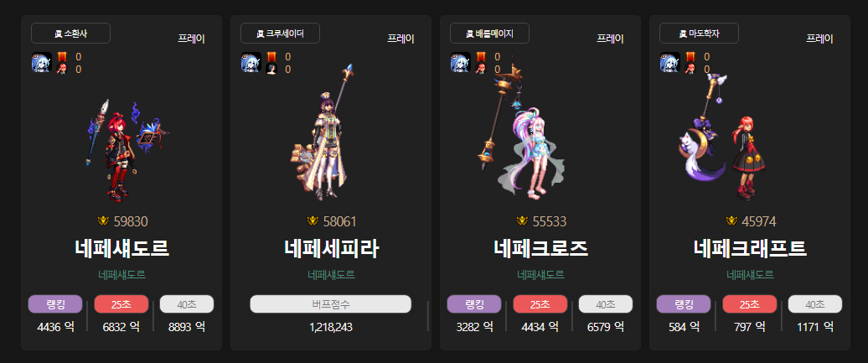The height and width of the screenshot is (363, 868).
Task: Click the dark portrait icon on 크루세이더 card
Action: click(271, 69)
